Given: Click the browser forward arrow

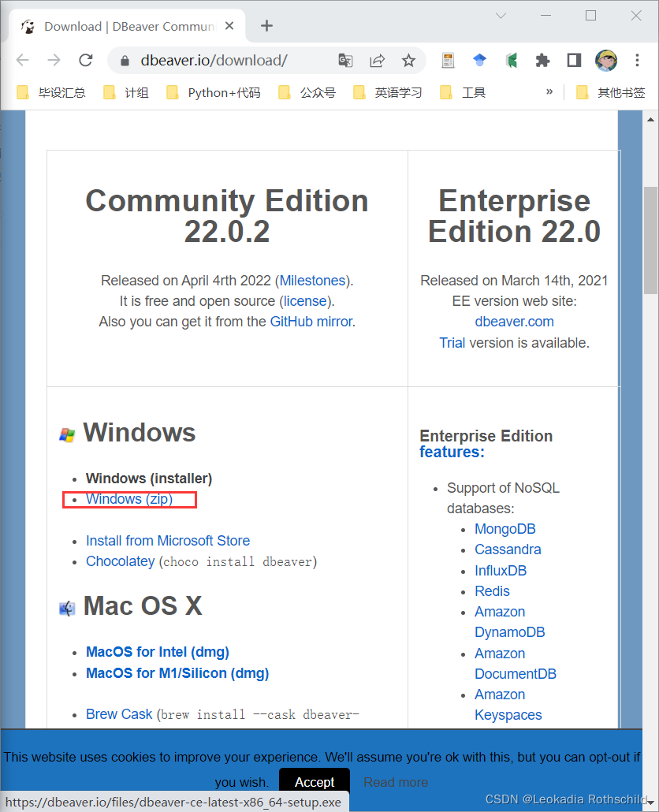Looking at the screenshot, I should pos(54,60).
